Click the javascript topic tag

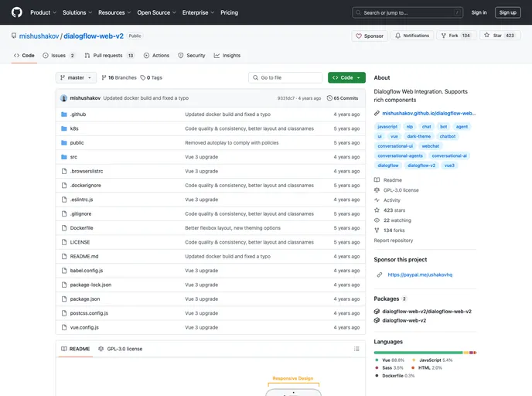point(387,127)
